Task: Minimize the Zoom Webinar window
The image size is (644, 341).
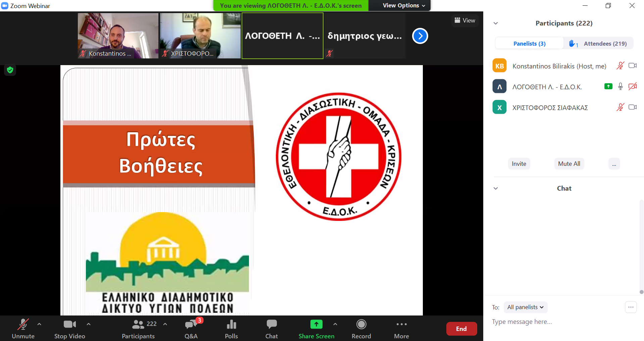Action: (585, 5)
